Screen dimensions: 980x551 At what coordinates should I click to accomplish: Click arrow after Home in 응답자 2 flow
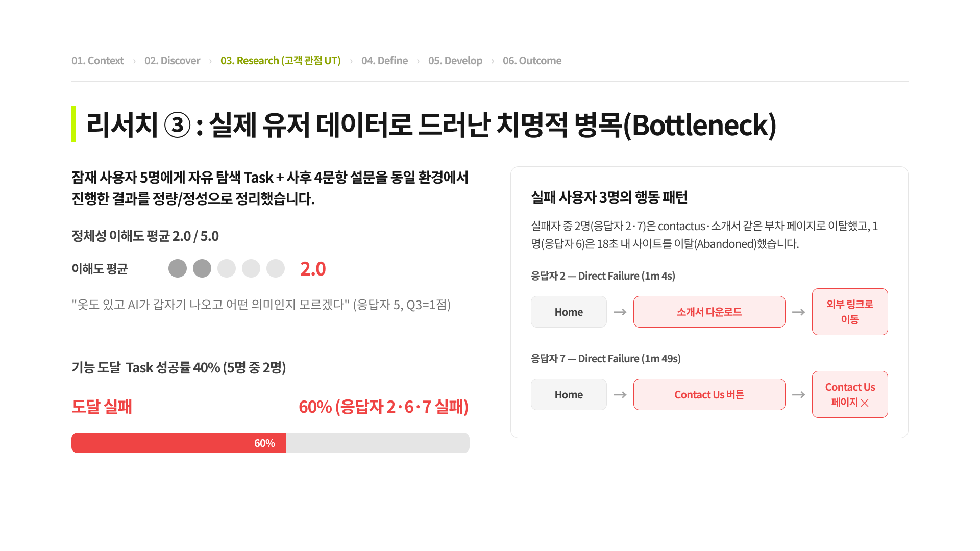tap(620, 312)
